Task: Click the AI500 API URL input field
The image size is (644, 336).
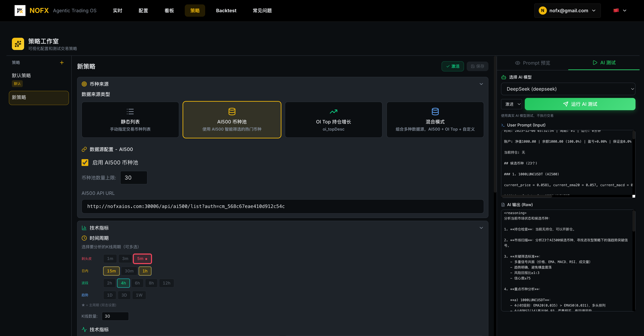Action: point(282,206)
